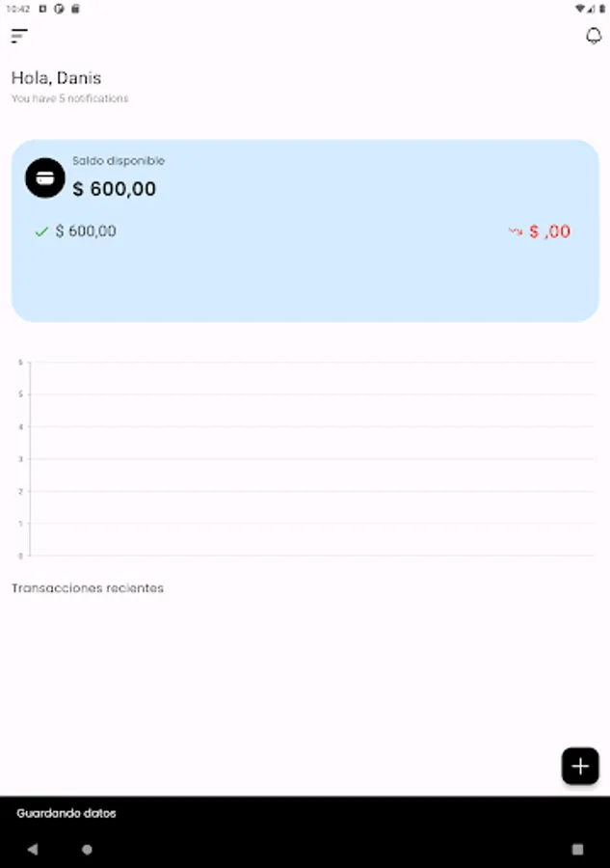
Task: Tap the bold $ 600,00 balance
Action: click(114, 189)
